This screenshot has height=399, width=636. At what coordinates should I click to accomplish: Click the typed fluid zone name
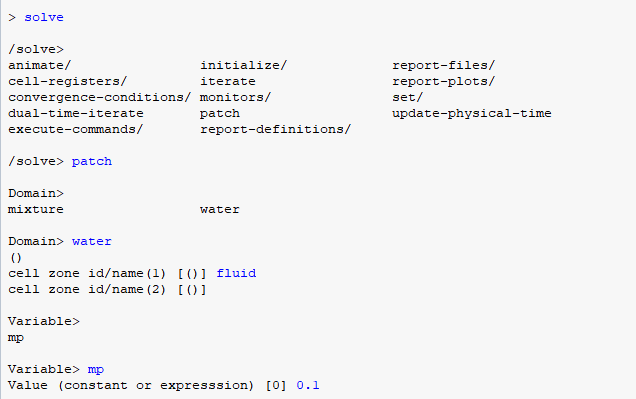tap(236, 273)
